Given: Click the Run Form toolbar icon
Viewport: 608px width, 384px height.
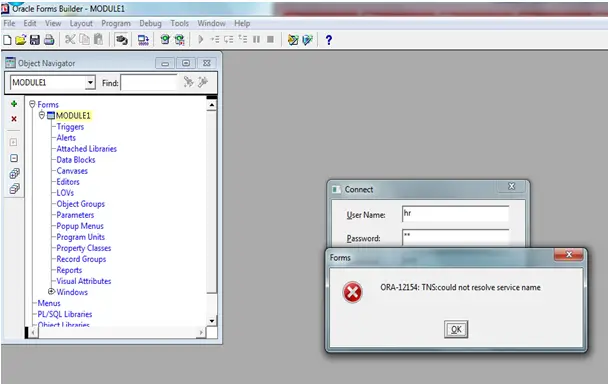Looking at the screenshot, I should click(165, 40).
